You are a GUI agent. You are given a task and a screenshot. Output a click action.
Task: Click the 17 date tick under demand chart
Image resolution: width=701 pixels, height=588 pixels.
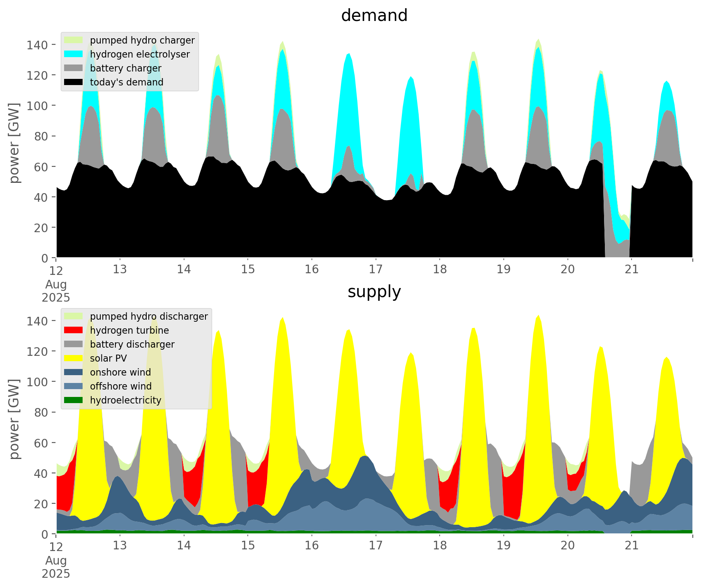376,270
